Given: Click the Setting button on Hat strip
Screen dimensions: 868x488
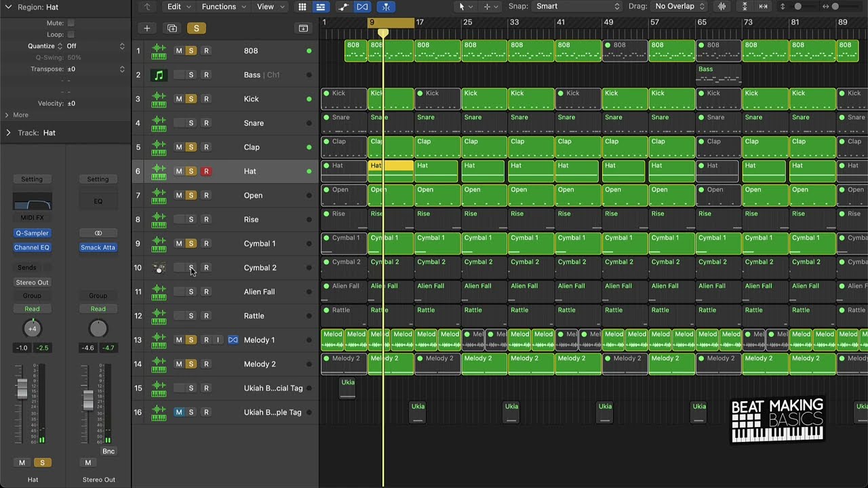Looking at the screenshot, I should coord(32,179).
